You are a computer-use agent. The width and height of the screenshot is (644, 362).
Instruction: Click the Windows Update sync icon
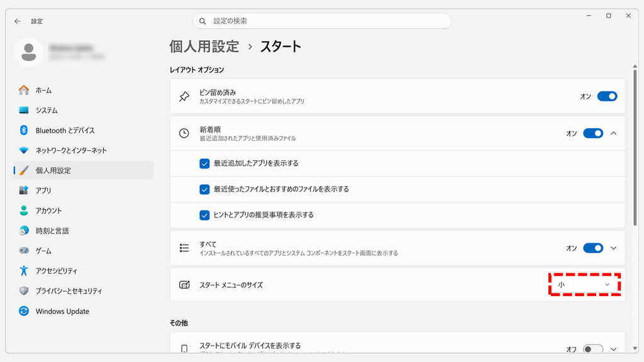(24, 310)
